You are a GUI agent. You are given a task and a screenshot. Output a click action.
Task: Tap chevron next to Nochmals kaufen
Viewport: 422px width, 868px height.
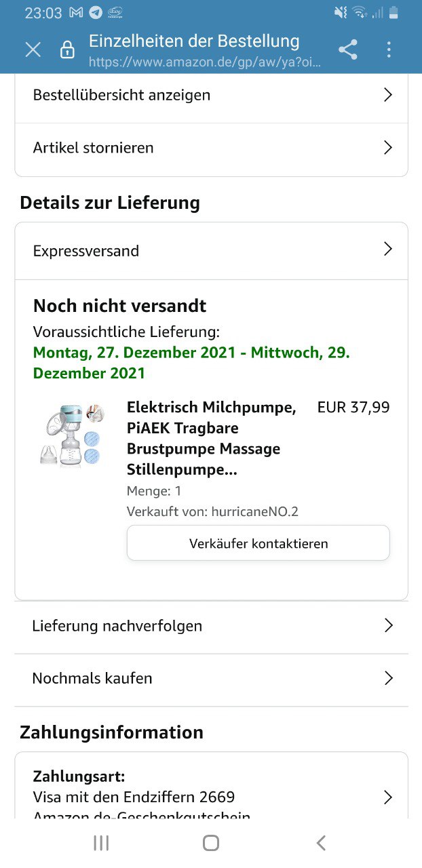(388, 678)
